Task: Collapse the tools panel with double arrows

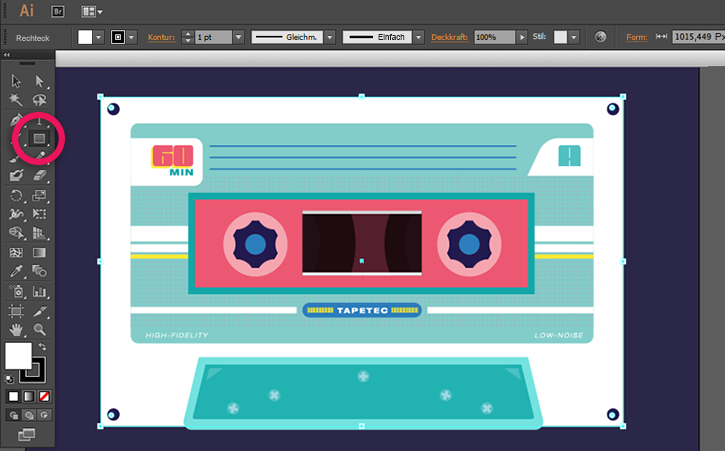Action: (6, 55)
